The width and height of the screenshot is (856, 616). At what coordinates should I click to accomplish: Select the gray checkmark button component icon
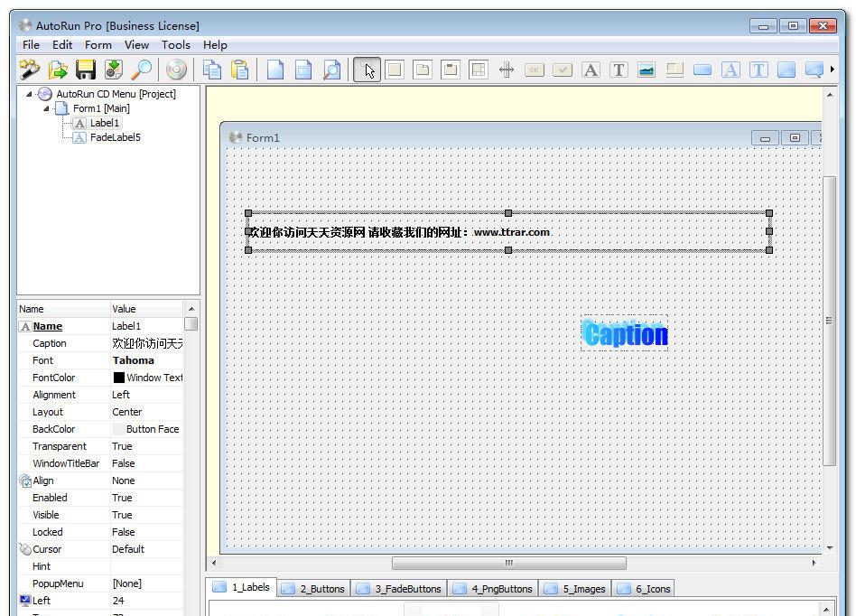(563, 70)
